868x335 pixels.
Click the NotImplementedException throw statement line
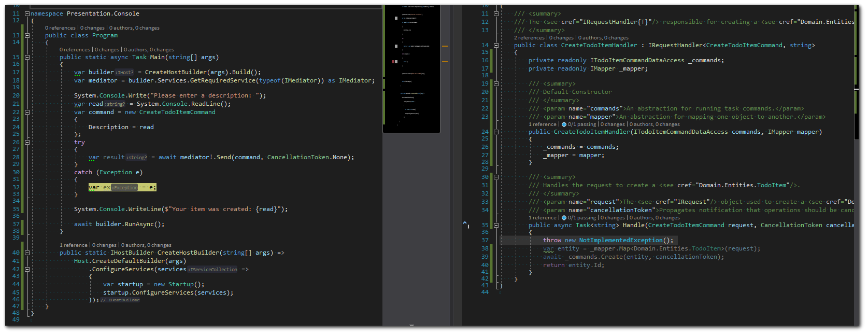click(608, 240)
